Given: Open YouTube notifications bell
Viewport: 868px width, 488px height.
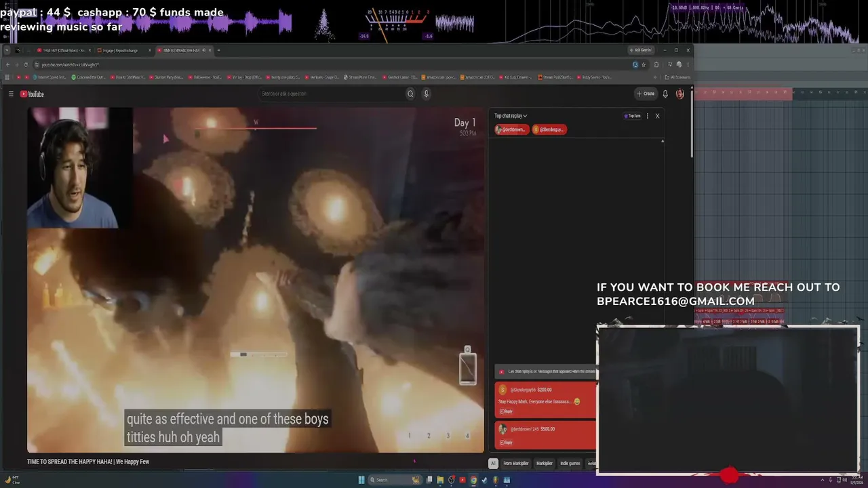Looking at the screenshot, I should (665, 94).
